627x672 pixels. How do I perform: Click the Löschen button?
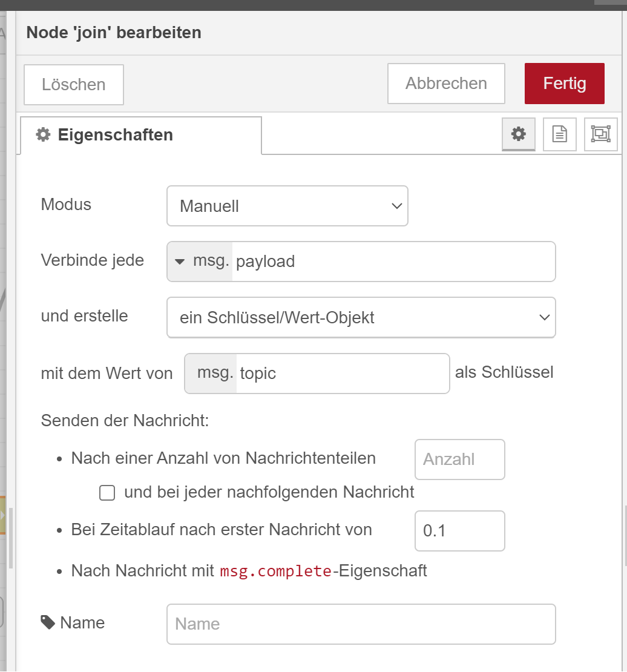tap(74, 85)
